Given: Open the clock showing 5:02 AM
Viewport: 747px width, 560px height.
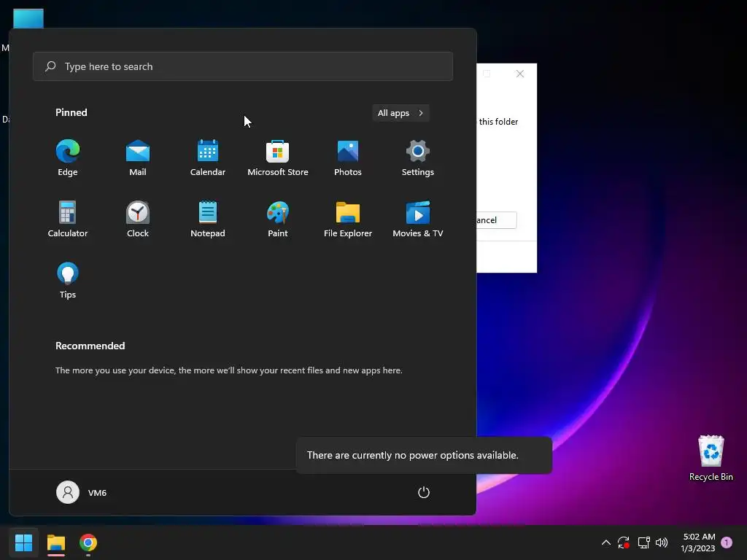Looking at the screenshot, I should [x=698, y=542].
